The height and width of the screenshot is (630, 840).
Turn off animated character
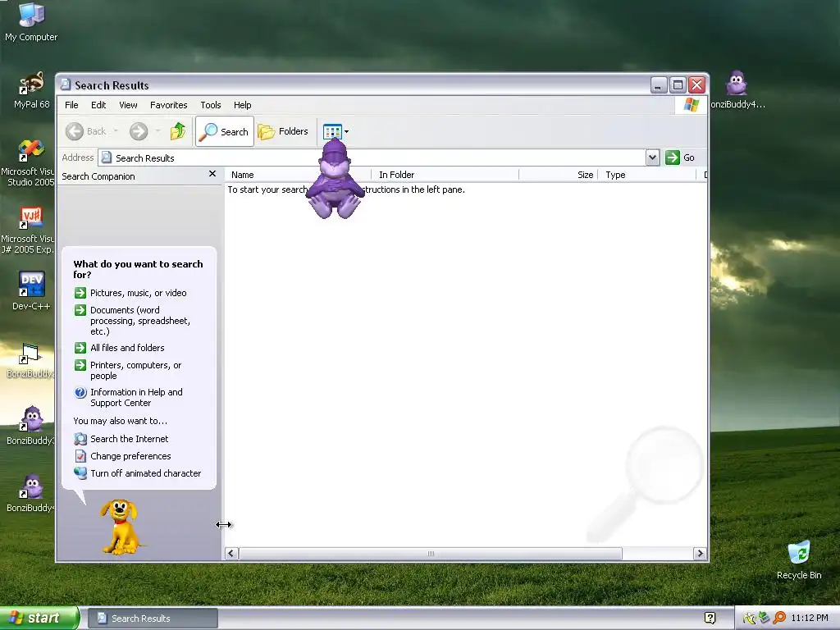(x=138, y=473)
